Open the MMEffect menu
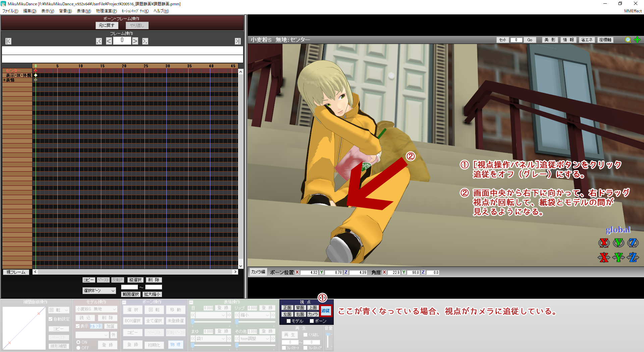644x352 pixels. pos(633,11)
